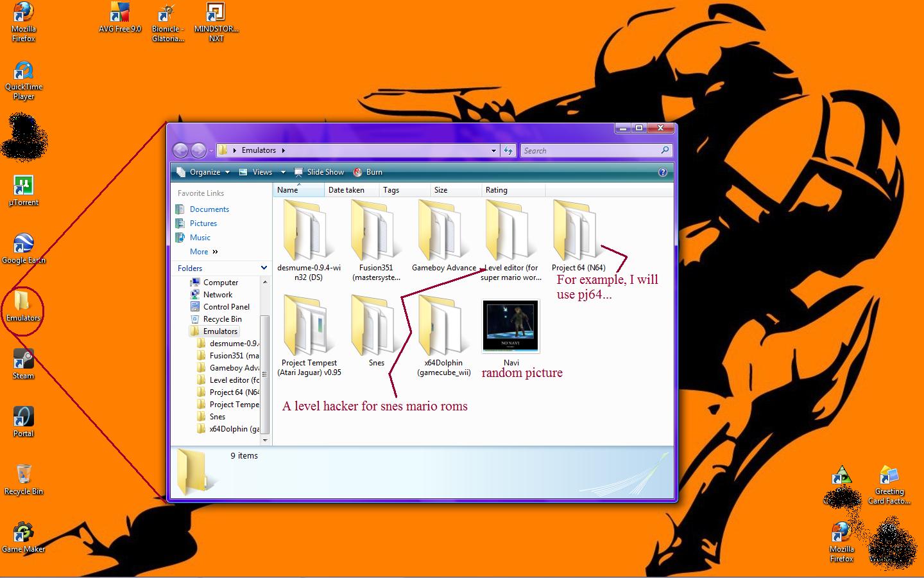924x578 pixels.
Task: Sort by Rating column header
Action: [513, 190]
